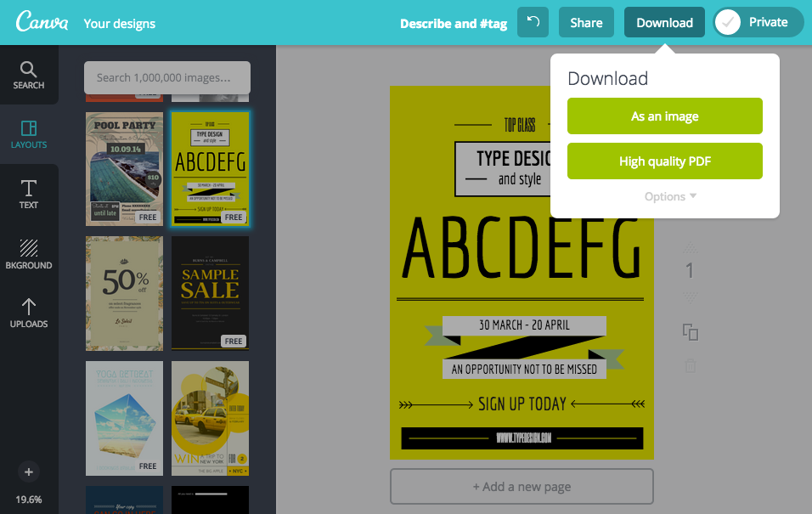Click the Canva logo
Viewport: 812px width, 514px height.
[x=42, y=21]
